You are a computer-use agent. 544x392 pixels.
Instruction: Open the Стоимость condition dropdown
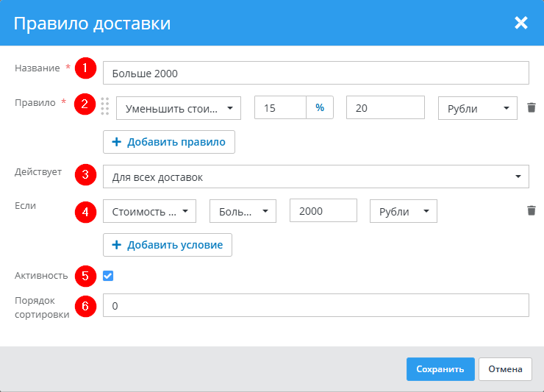click(149, 211)
